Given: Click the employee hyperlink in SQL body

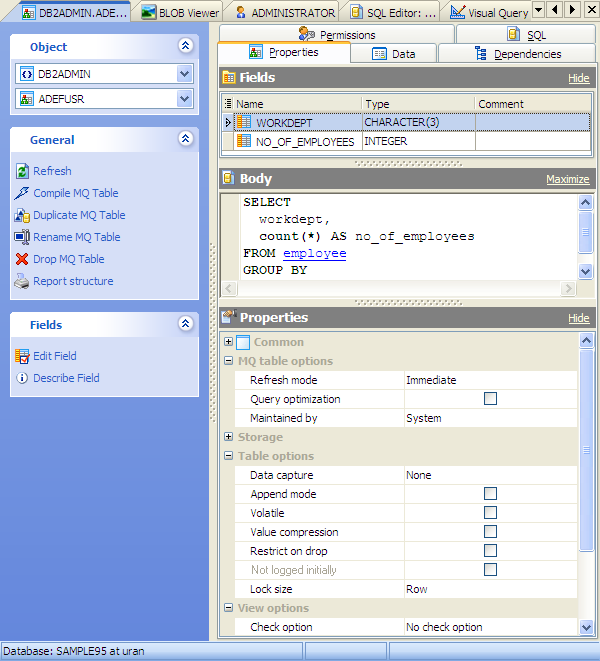Looking at the screenshot, I should pyautogui.click(x=315, y=253).
